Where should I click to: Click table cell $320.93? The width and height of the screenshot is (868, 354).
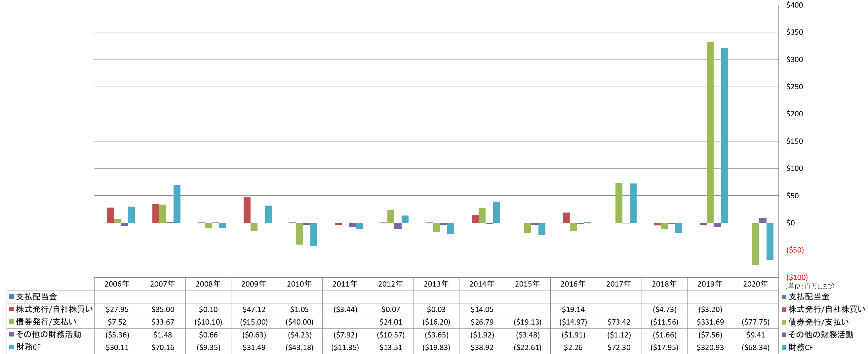(710, 347)
